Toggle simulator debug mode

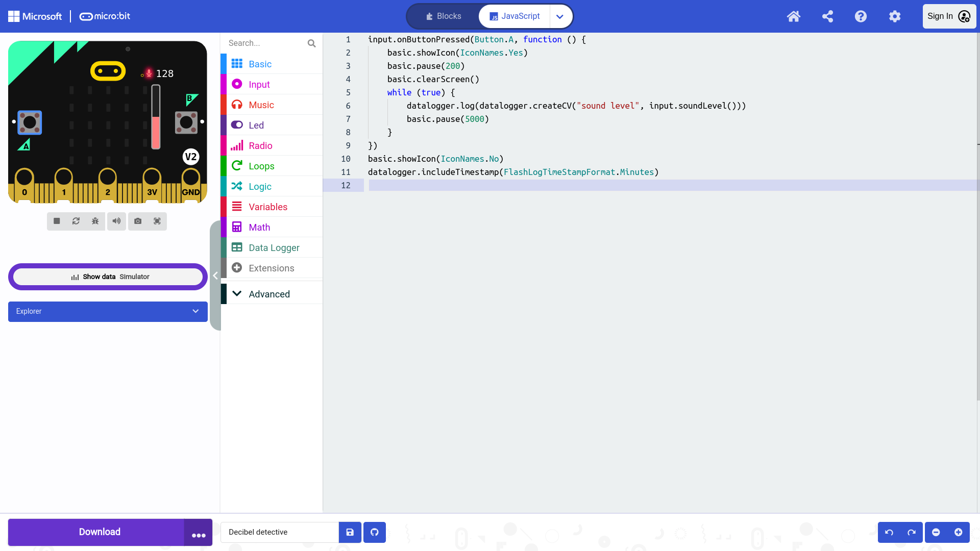click(95, 221)
